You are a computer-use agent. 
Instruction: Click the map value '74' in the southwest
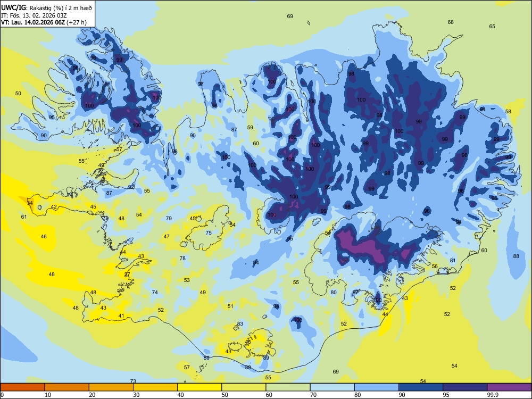pos(155,292)
